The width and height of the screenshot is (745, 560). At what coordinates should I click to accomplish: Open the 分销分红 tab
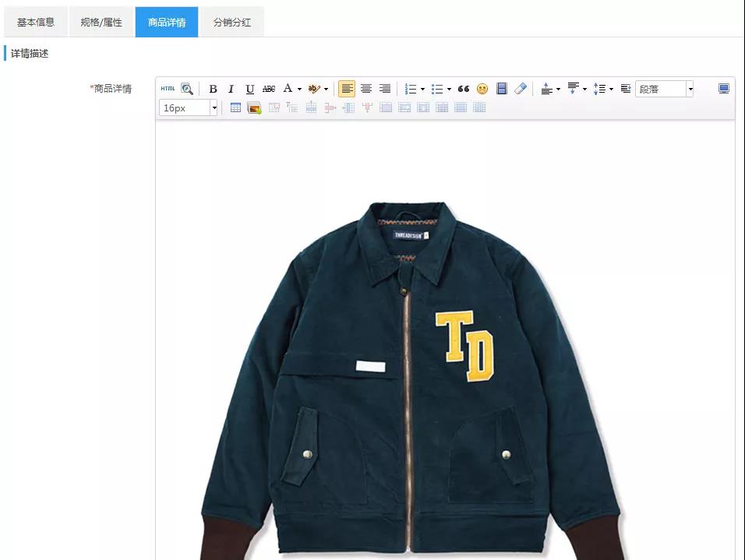(232, 22)
